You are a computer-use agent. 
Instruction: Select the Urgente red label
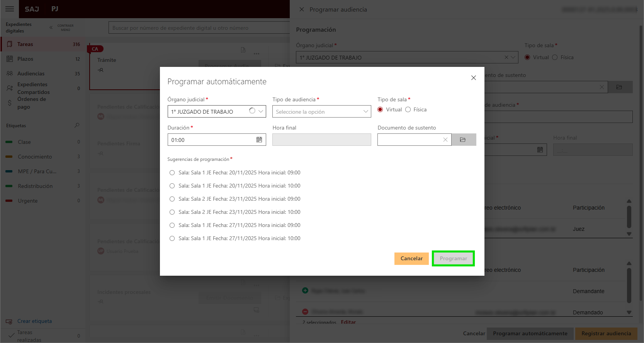pos(28,201)
